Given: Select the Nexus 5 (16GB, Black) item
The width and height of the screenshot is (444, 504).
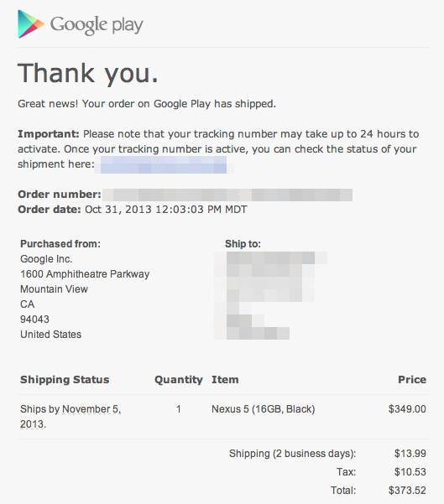Looking at the screenshot, I should [x=264, y=409].
